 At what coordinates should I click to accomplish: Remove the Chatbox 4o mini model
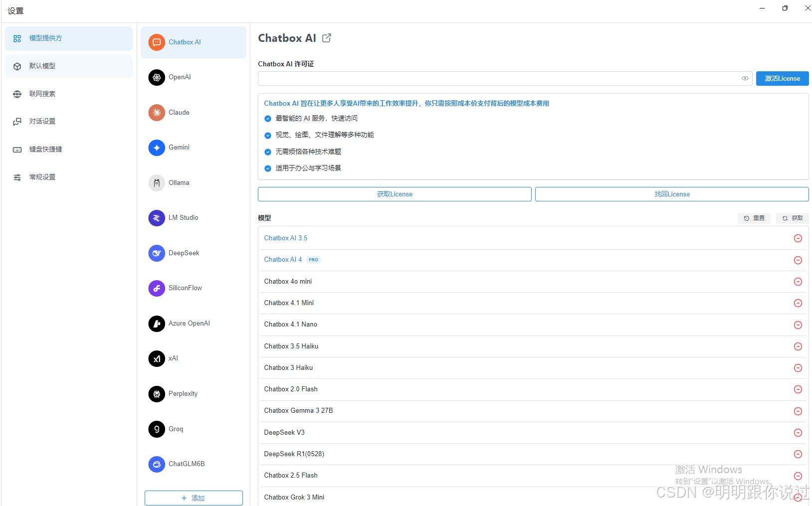(x=798, y=282)
